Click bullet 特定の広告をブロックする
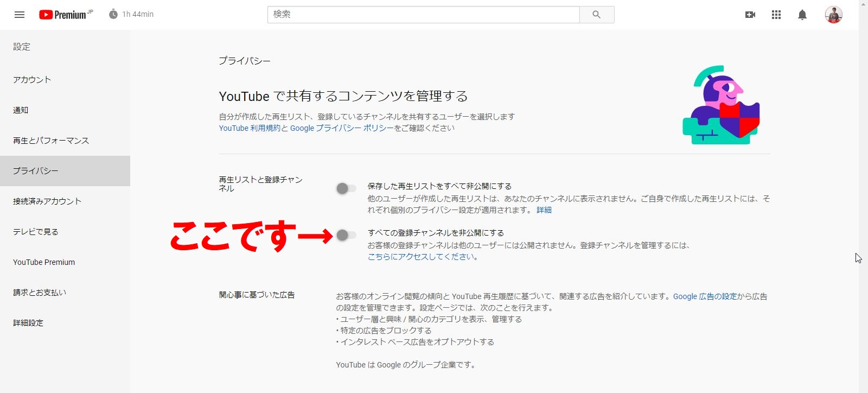Screen dimensions: 868x393 pyautogui.click(x=384, y=331)
